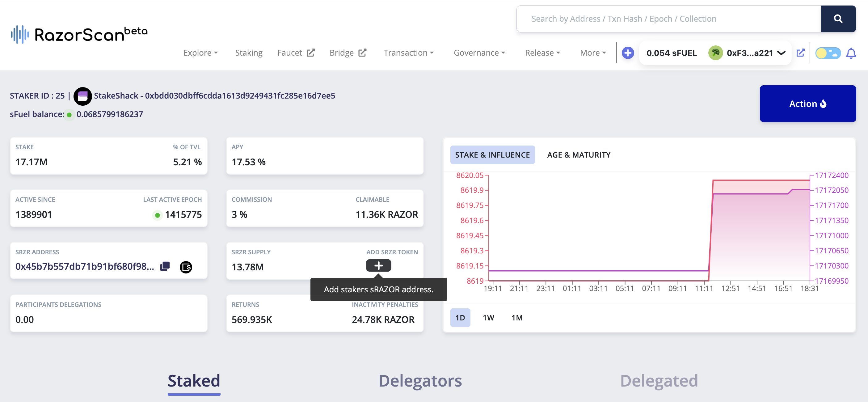Select the 1W chart range

click(488, 317)
